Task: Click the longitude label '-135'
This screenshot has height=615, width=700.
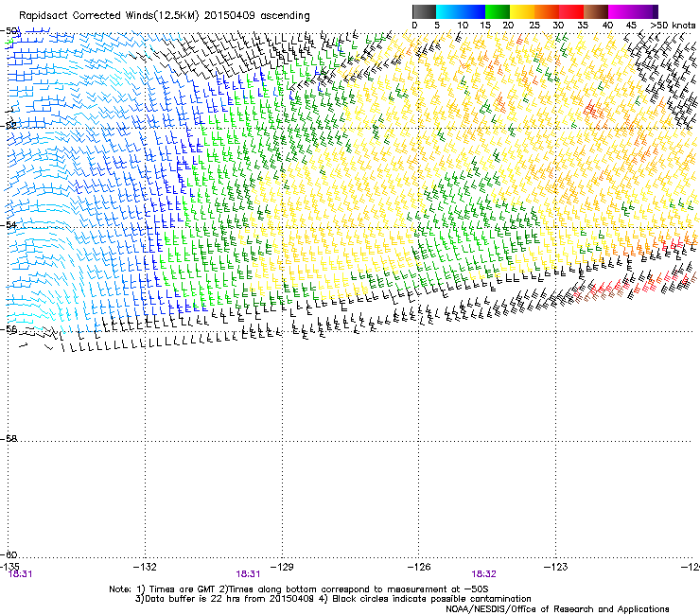Action: coord(9,567)
